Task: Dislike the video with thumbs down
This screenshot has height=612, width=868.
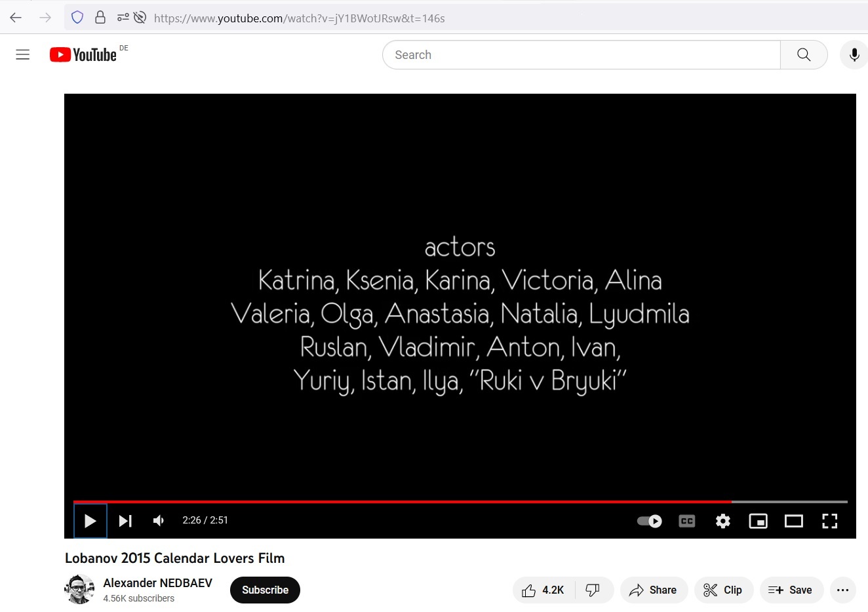Action: coord(593,590)
